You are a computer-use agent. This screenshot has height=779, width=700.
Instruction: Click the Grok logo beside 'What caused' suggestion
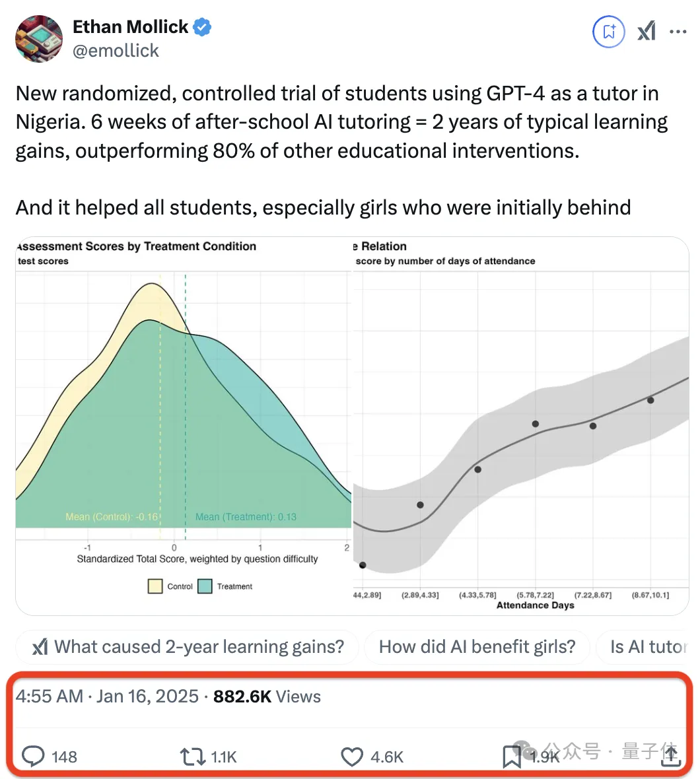(x=40, y=646)
